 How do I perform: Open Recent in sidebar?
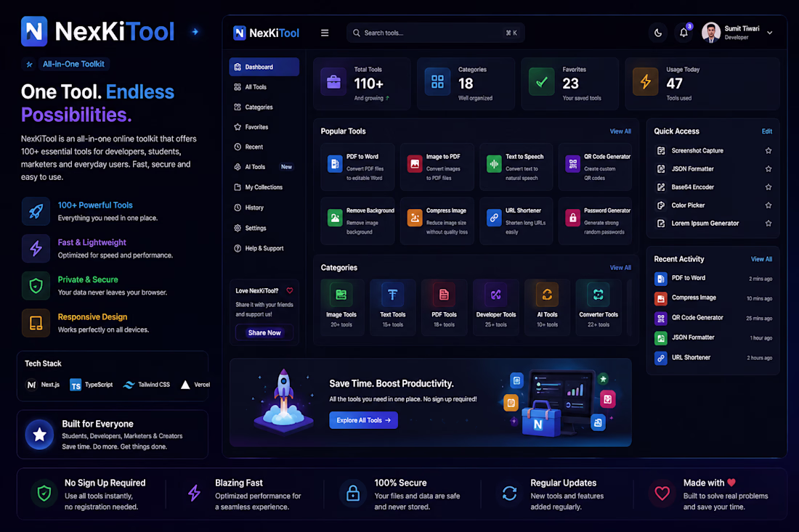pyautogui.click(x=264, y=147)
